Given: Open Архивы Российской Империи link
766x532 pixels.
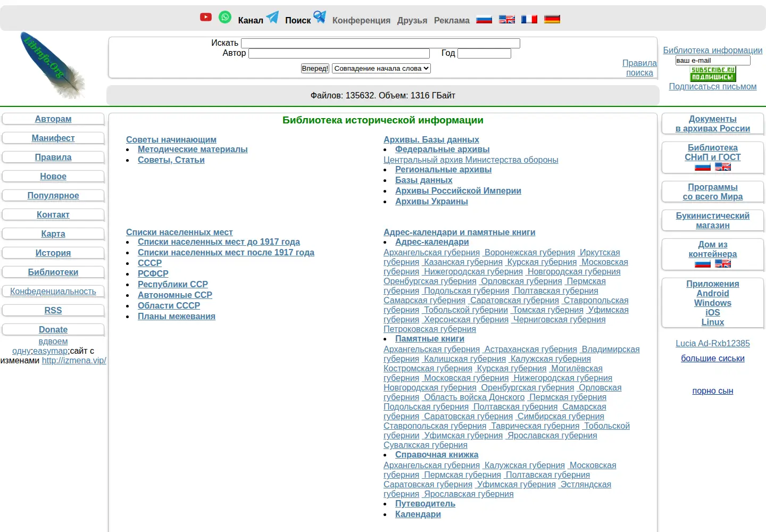Looking at the screenshot, I should [458, 191].
